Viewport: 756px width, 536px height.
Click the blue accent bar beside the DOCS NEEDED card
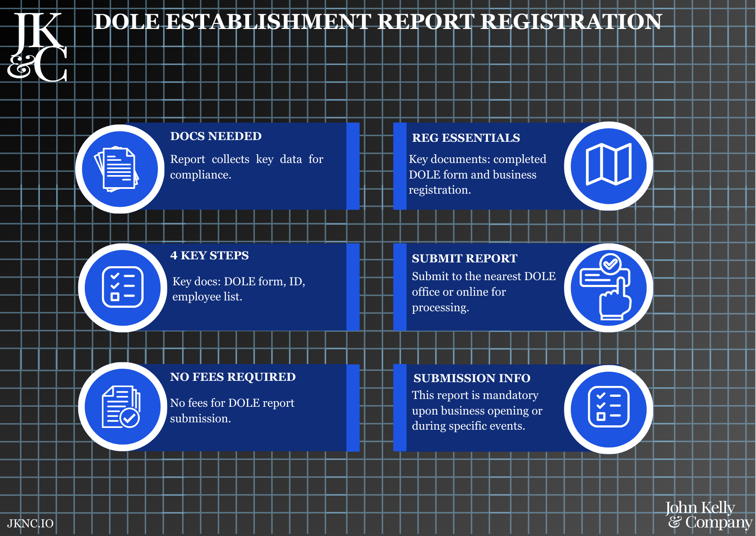click(352, 167)
